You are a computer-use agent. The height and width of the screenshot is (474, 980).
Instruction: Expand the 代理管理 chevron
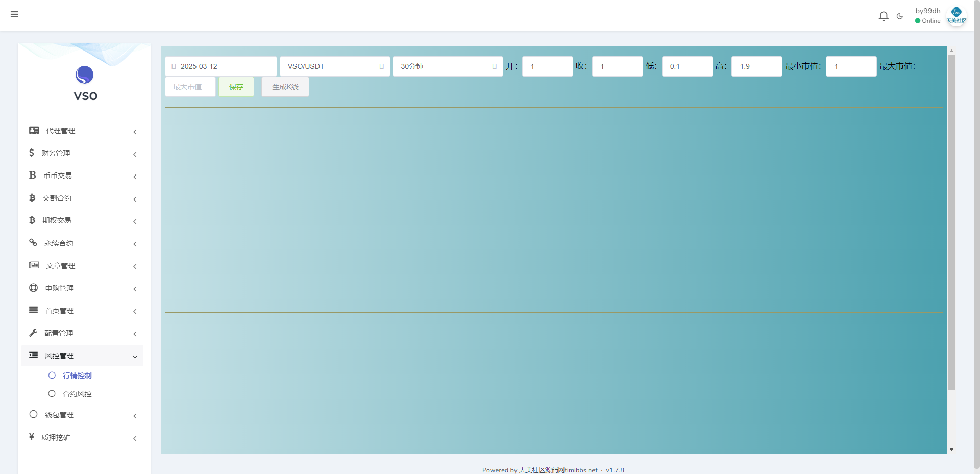(x=135, y=132)
